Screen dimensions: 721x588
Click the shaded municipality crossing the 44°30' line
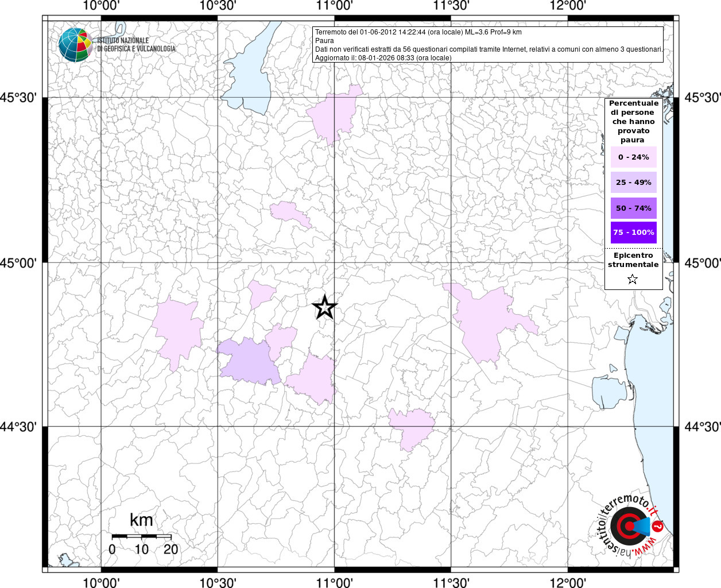(x=411, y=428)
